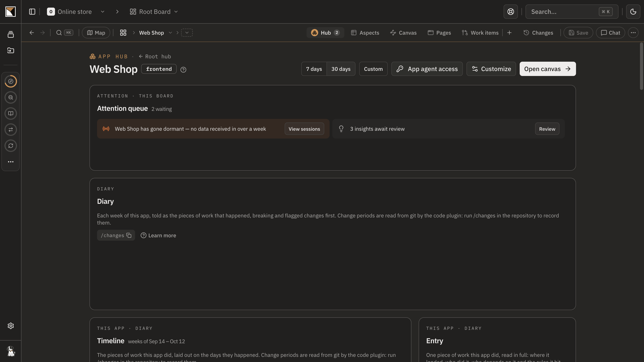Select the compass icon in left rail
Screen dimensions: 644x362
click(11, 81)
